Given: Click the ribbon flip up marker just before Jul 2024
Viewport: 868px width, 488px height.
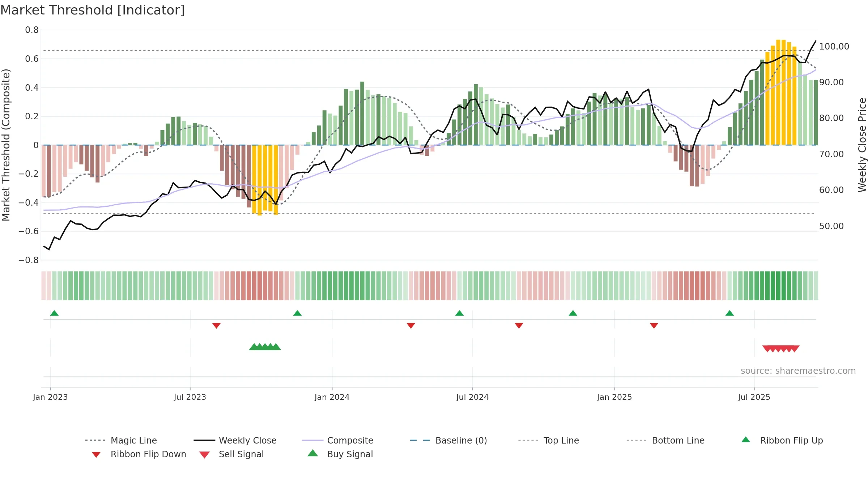Looking at the screenshot, I should coord(459,313).
